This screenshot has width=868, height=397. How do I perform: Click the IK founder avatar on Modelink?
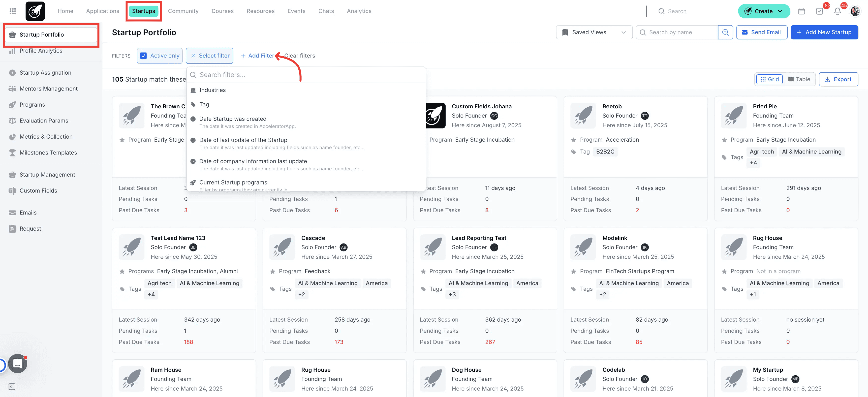[x=645, y=247]
